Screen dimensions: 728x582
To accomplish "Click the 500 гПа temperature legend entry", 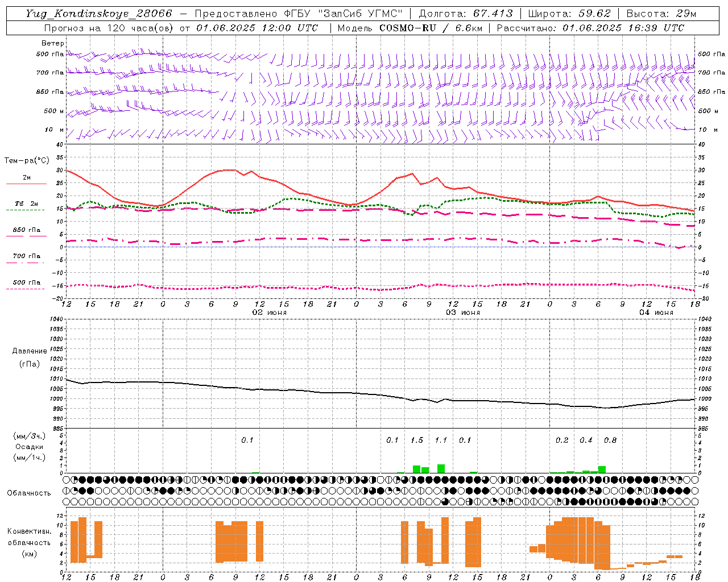I will [27, 284].
